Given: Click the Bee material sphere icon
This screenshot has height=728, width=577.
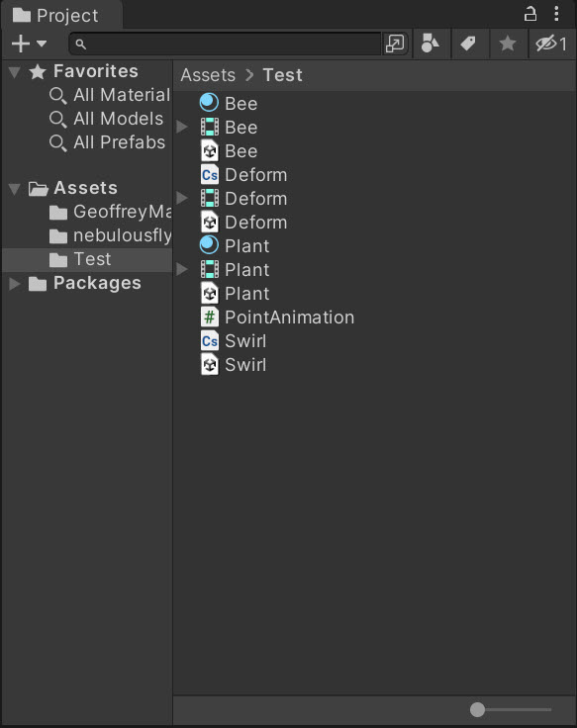Looking at the screenshot, I should [x=209, y=103].
